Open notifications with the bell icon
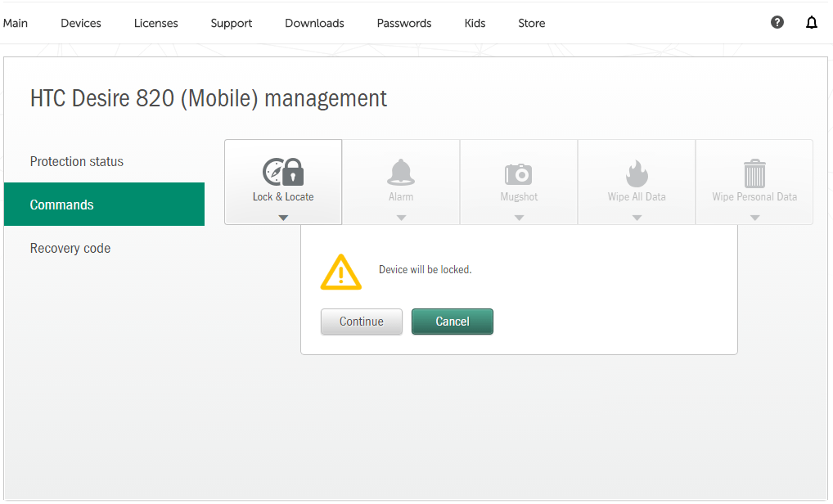The width and height of the screenshot is (833, 504). 811,22
